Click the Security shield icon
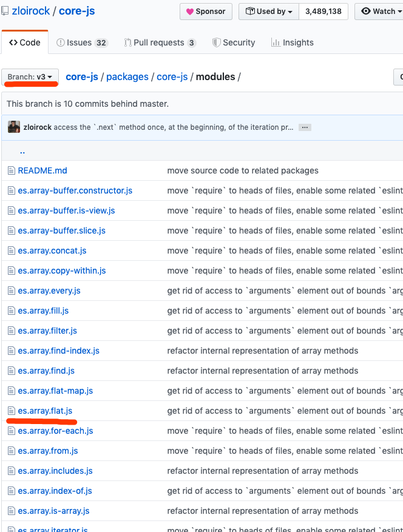 [216, 42]
